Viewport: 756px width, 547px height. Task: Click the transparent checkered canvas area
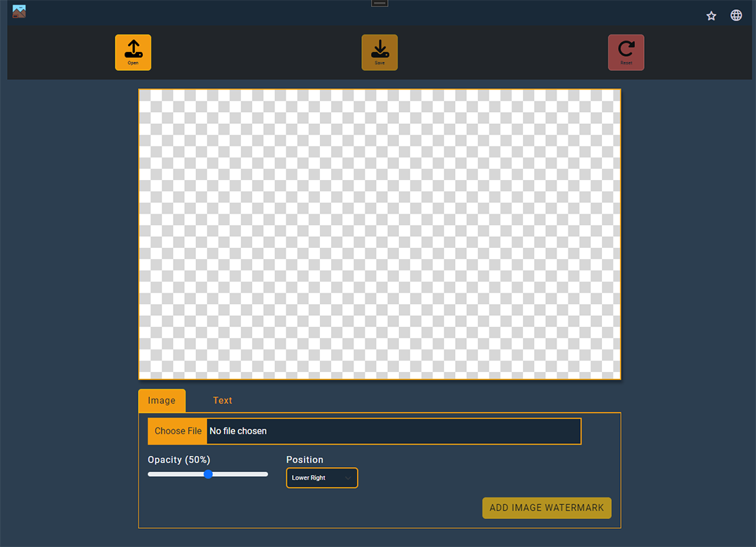pyautogui.click(x=379, y=234)
